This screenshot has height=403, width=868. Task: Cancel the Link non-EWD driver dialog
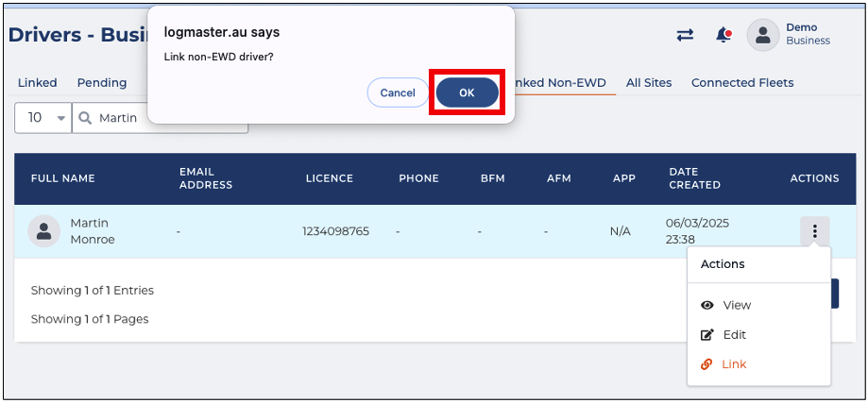tap(398, 92)
